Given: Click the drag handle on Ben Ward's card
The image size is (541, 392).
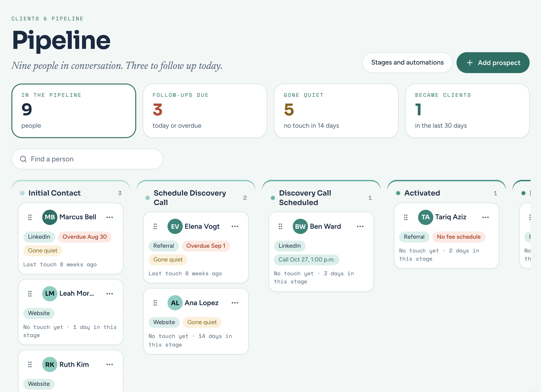Looking at the screenshot, I should (280, 226).
